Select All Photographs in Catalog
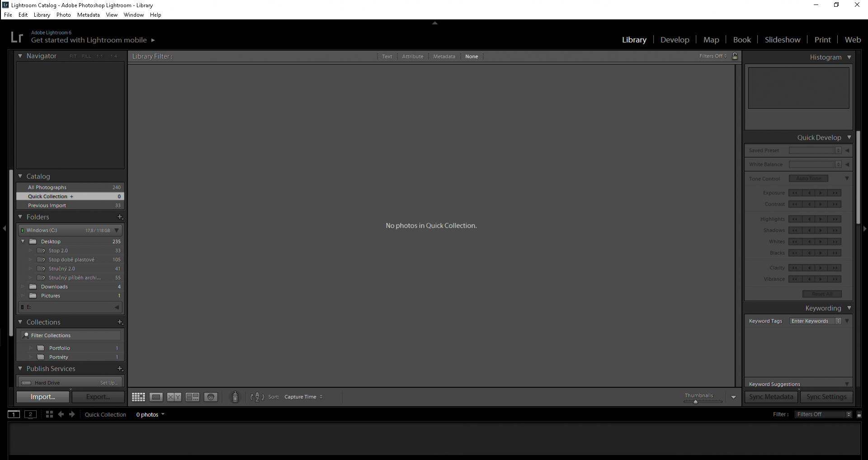 click(70, 188)
